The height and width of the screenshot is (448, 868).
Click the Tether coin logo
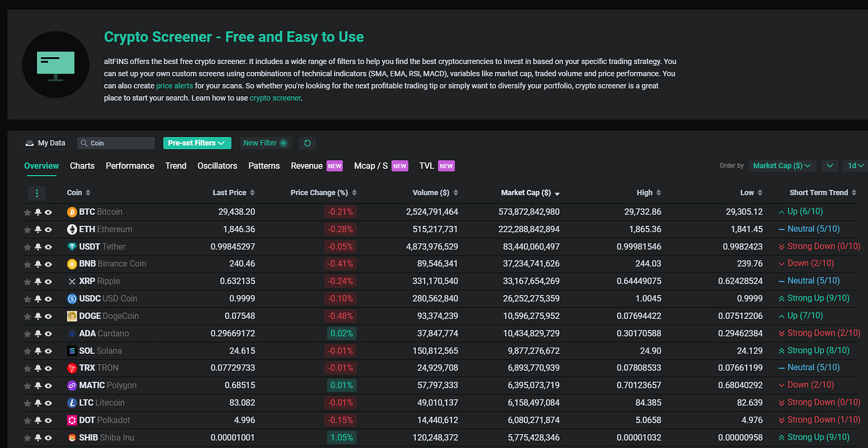pyautogui.click(x=72, y=246)
